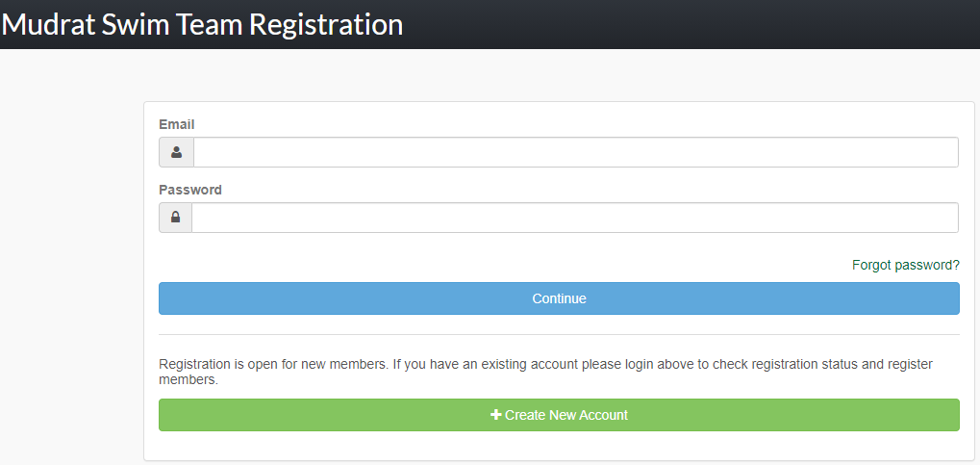The width and height of the screenshot is (980, 465).
Task: Click the user icon beside Email field
Action: point(176,152)
